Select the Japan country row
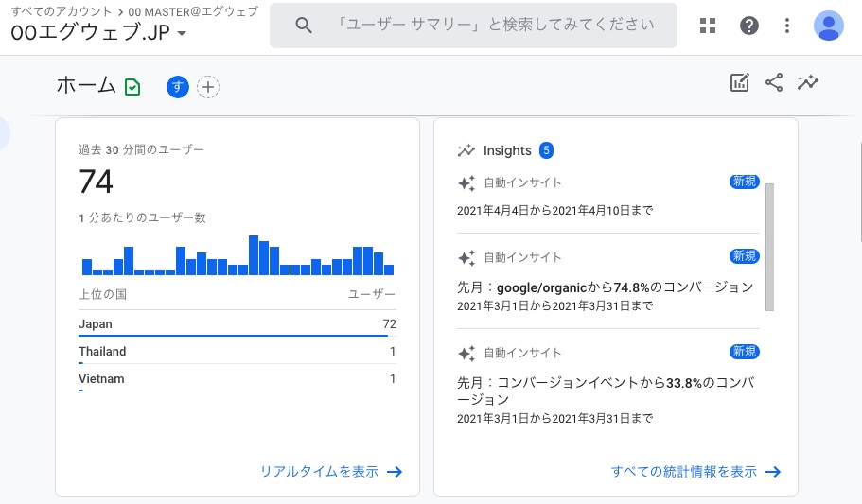The image size is (862, 504). click(x=237, y=324)
